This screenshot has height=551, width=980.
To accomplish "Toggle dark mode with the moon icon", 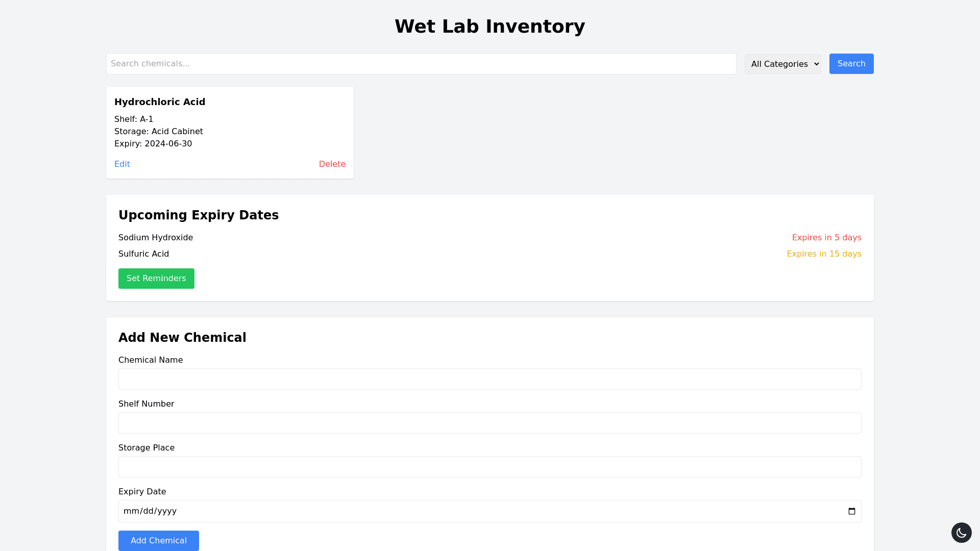I will 961,533.
